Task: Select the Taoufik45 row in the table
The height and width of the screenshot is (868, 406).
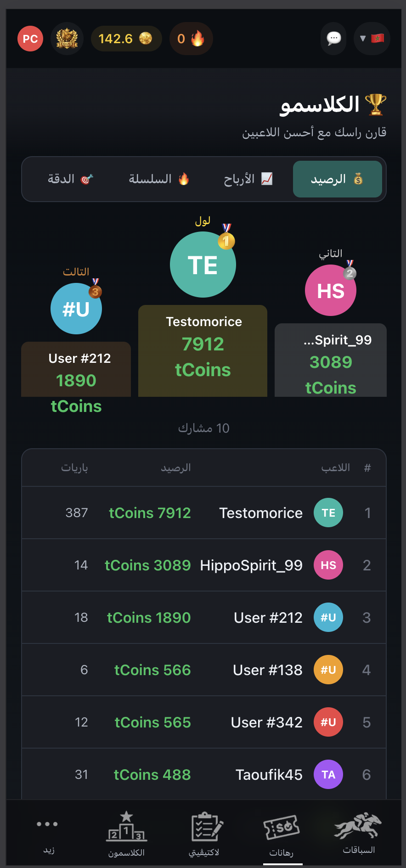Action: point(204,774)
